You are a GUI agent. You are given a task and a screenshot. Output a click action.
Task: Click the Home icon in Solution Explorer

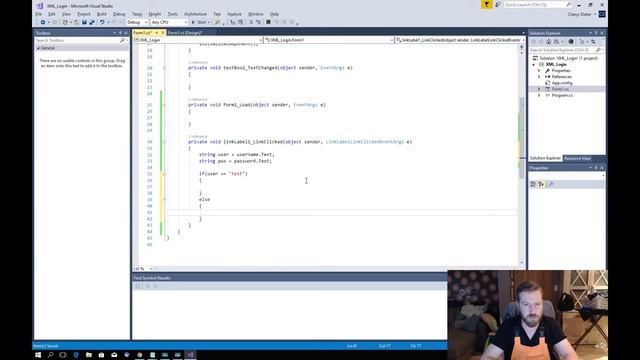coord(549,42)
